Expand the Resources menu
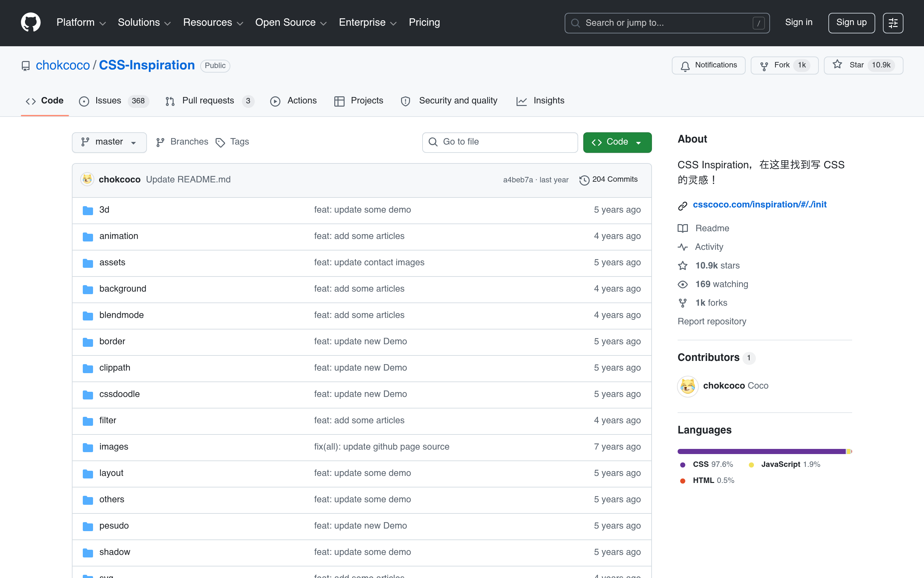This screenshot has height=578, width=924. pos(213,22)
